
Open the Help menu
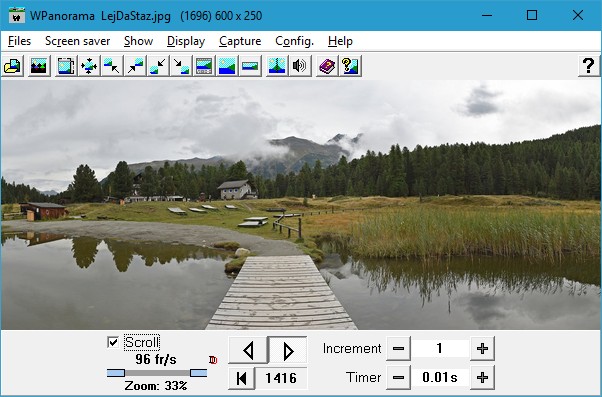(x=340, y=41)
